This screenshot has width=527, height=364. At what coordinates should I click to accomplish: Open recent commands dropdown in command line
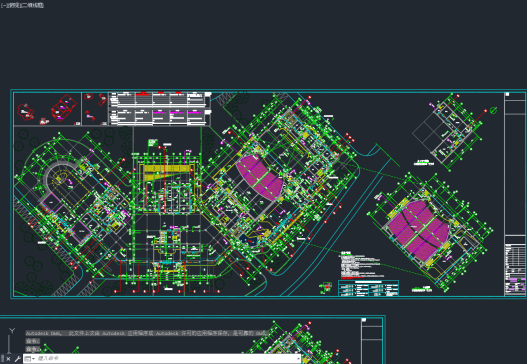coord(30,359)
